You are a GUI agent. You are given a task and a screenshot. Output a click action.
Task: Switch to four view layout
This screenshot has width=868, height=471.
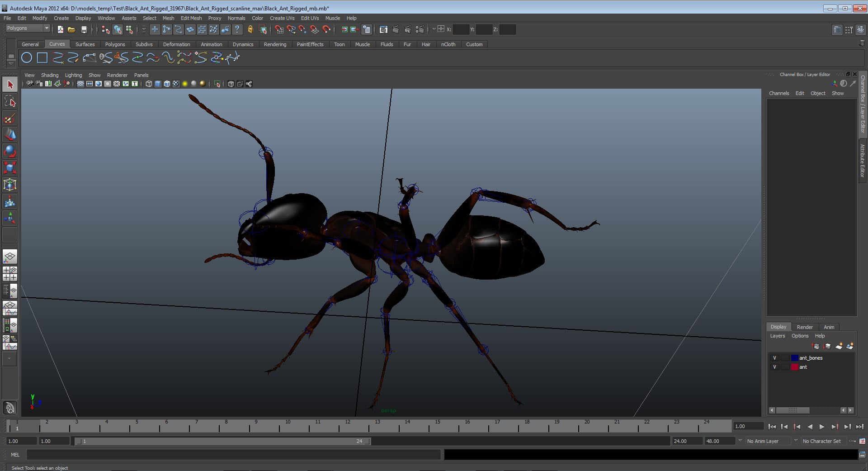(x=10, y=274)
